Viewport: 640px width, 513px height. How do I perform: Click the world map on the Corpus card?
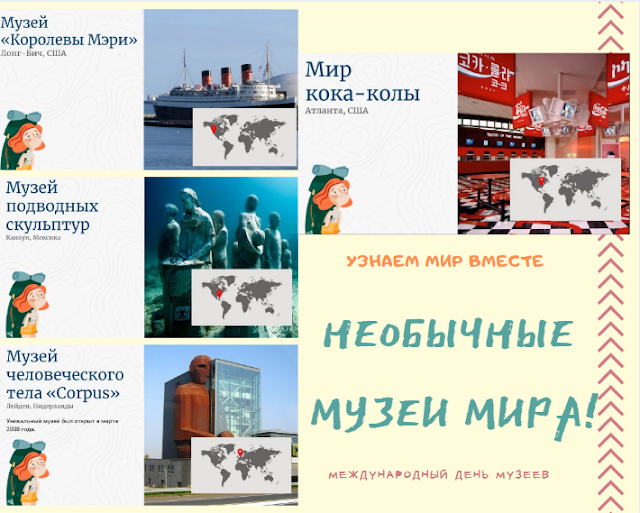click(x=241, y=465)
